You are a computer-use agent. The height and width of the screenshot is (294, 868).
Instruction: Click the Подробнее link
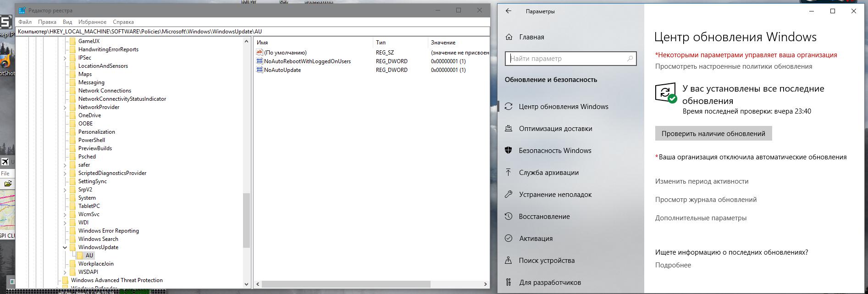click(673, 265)
